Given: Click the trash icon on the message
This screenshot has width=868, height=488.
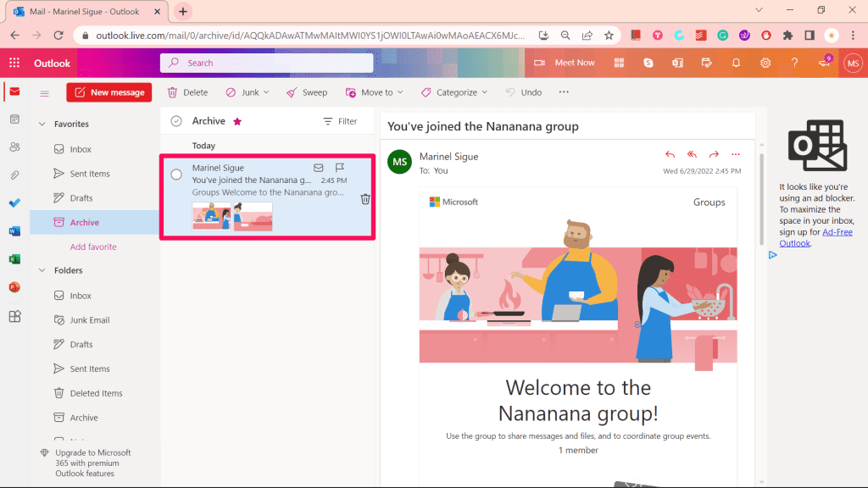Looking at the screenshot, I should (365, 199).
